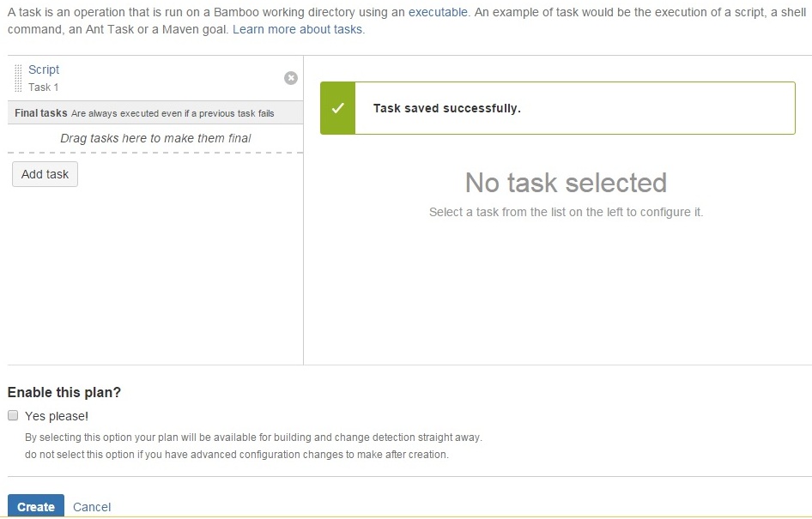812x519 pixels.
Task: Click the 'No task selected' heading
Action: (566, 183)
